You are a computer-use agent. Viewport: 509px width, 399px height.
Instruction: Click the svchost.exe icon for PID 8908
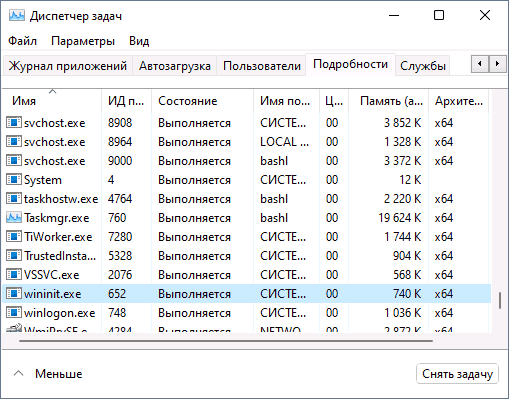[x=14, y=123]
